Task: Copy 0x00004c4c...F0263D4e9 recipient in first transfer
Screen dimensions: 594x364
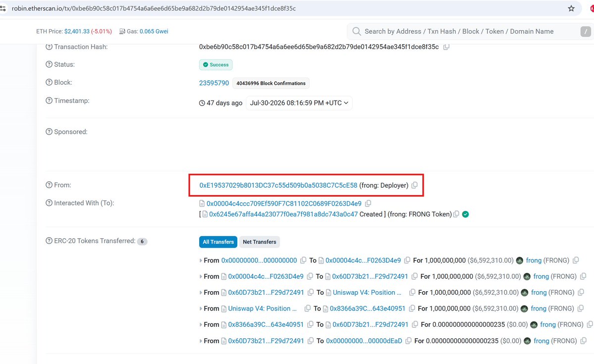Action: coord(407,260)
